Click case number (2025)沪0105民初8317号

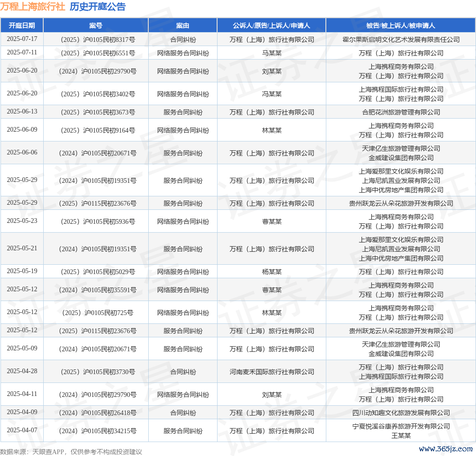[x=98, y=40]
